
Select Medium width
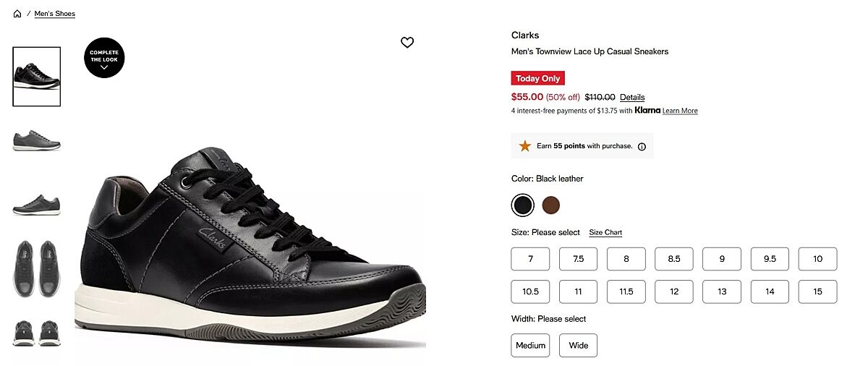[530, 346]
